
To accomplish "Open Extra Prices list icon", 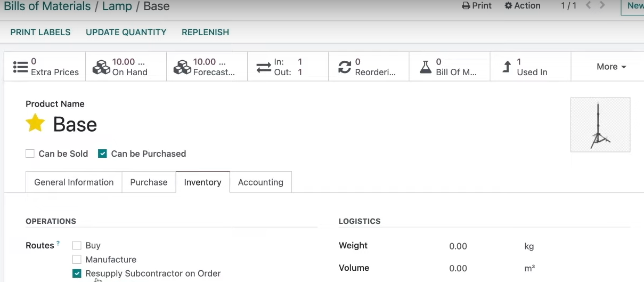I will coord(20,67).
